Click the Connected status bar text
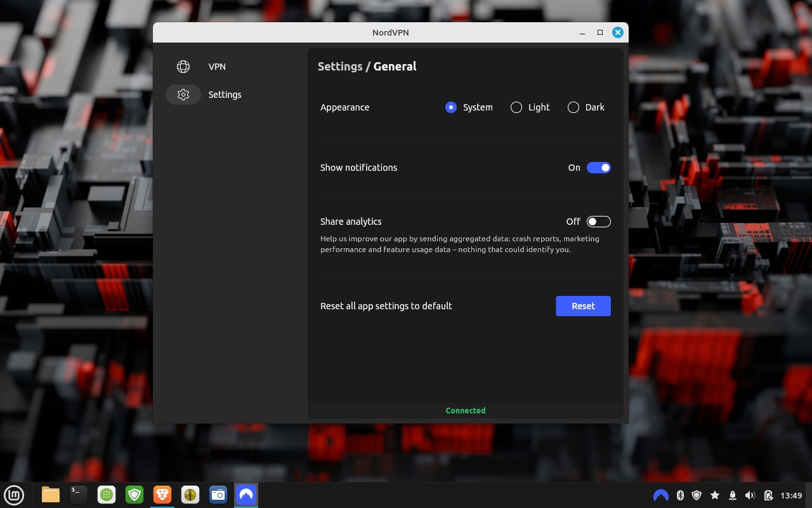Viewport: 812px width, 508px height. coord(466,411)
